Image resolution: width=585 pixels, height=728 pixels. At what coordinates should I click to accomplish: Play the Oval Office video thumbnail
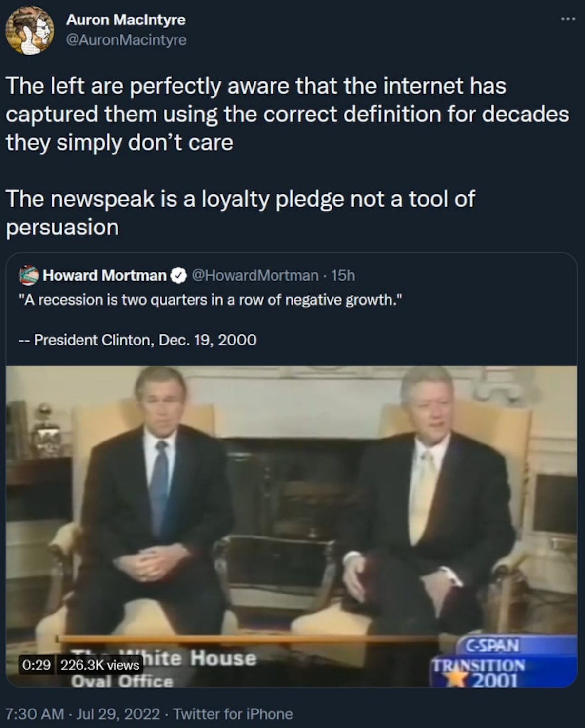(x=291, y=512)
